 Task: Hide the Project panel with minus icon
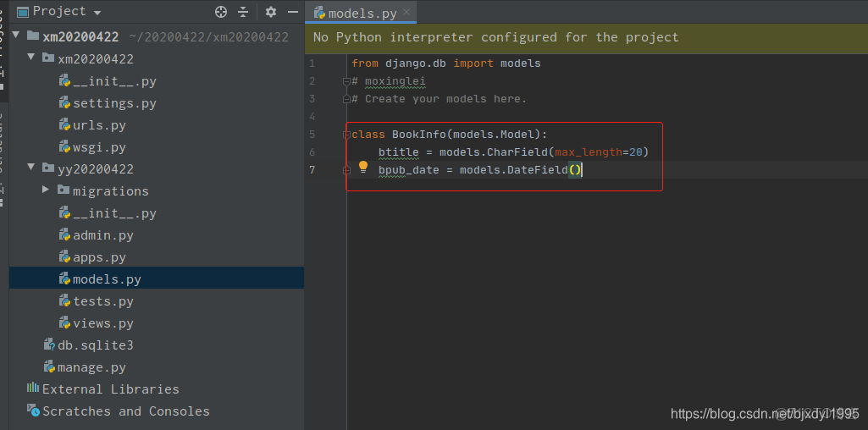point(293,12)
